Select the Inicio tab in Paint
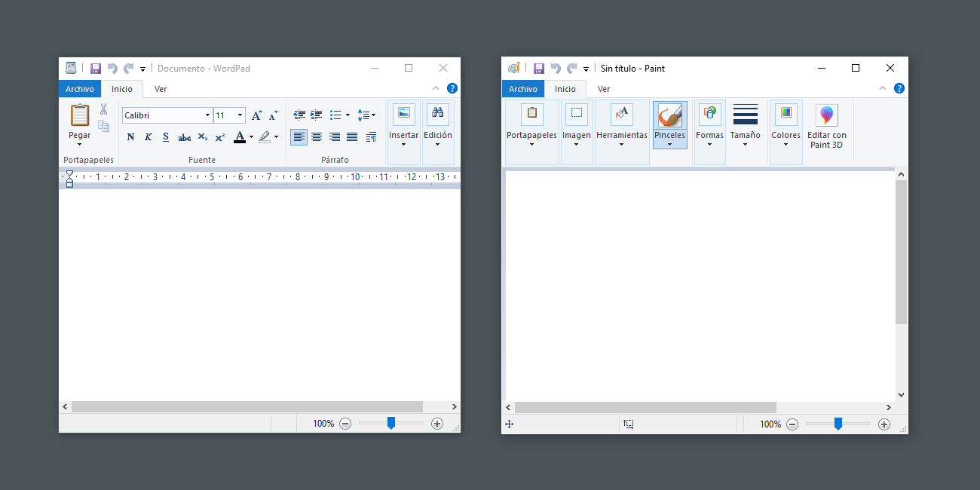980x490 pixels. pyautogui.click(x=565, y=89)
